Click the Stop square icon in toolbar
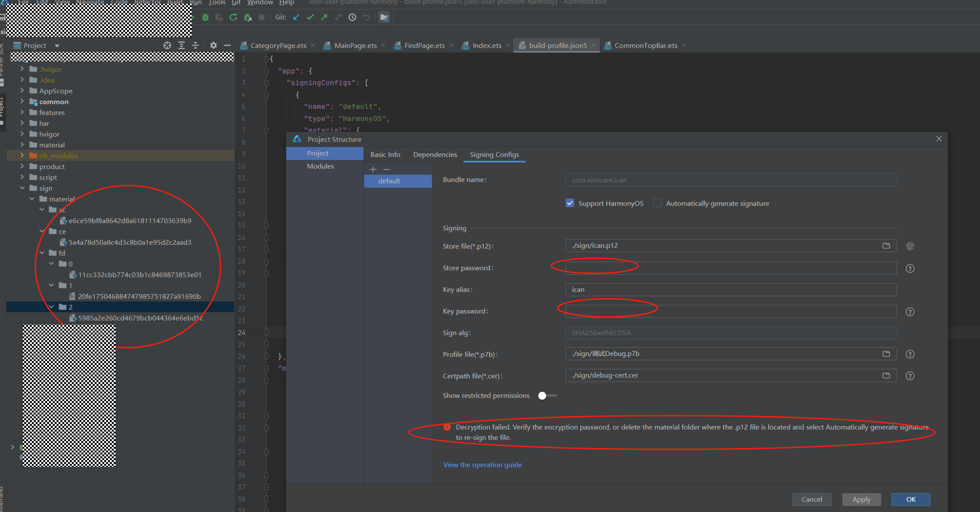Image resolution: width=980 pixels, height=512 pixels. [x=261, y=18]
